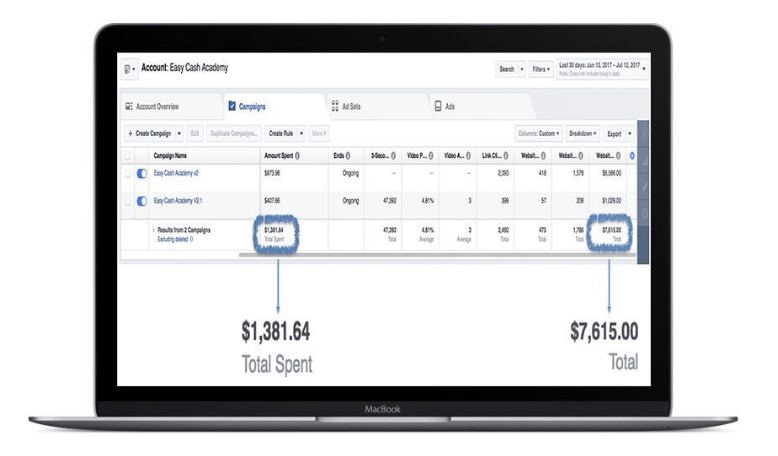Image resolution: width=778 pixels, height=456 pixels.
Task: Open the Last 30 days date range picker
Action: click(x=602, y=69)
